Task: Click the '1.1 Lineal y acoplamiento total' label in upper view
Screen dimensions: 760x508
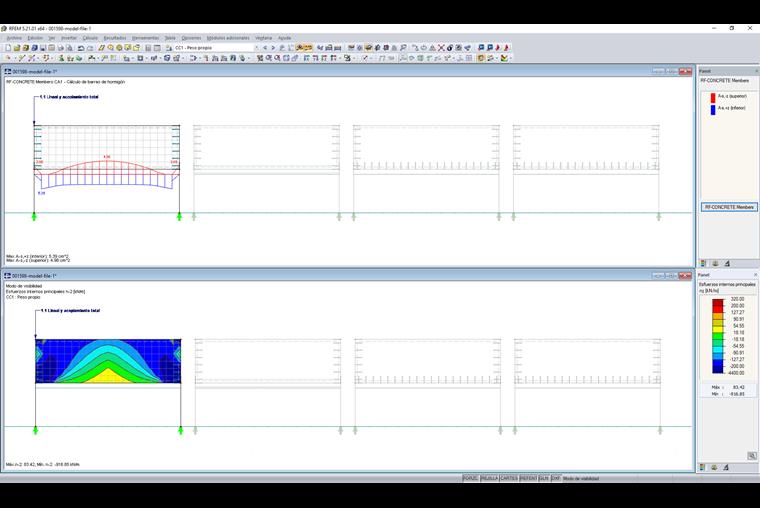Action: pyautogui.click(x=69, y=97)
